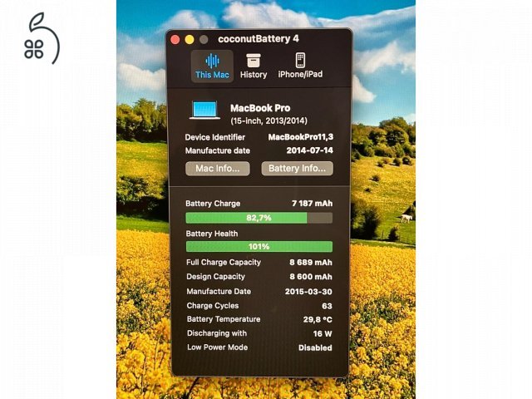Click the (15-inch, 2013/2014) model text

tap(268, 121)
